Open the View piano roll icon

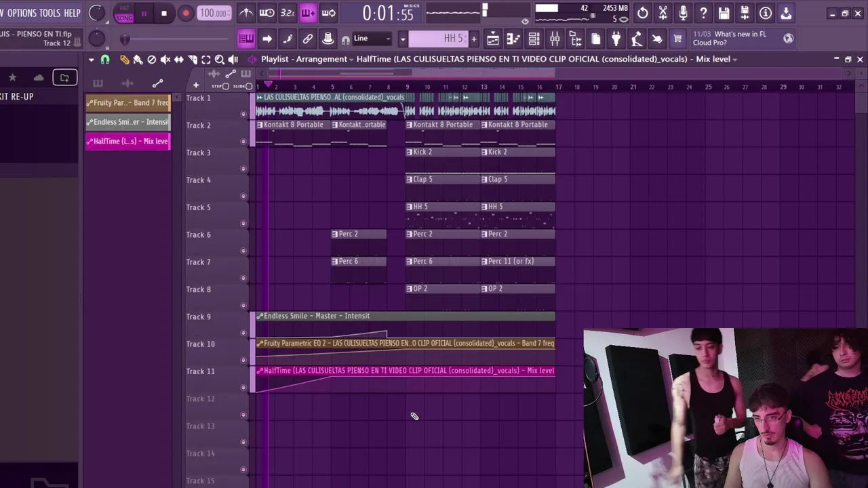coord(513,39)
